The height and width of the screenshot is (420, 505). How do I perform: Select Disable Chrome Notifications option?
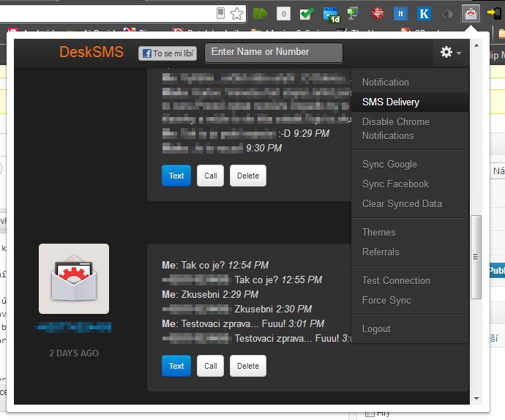(x=410, y=129)
